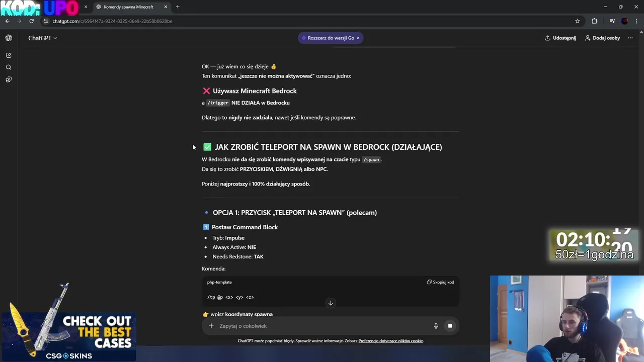
Task: Click the '/spawn' inline code text
Action: click(371, 159)
